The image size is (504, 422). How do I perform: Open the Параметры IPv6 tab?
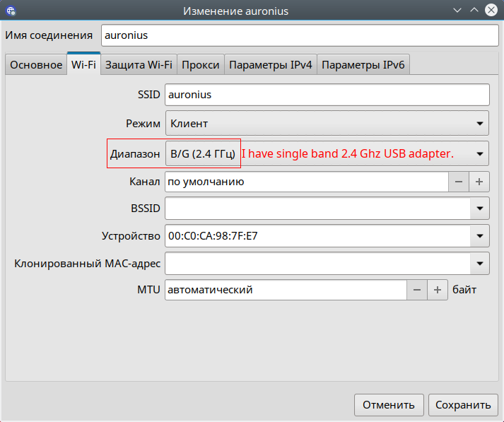pos(363,64)
